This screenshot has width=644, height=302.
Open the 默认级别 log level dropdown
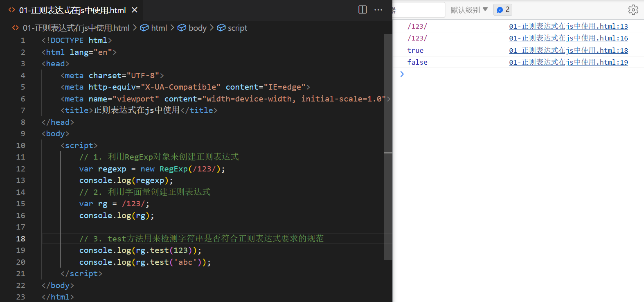[469, 9]
